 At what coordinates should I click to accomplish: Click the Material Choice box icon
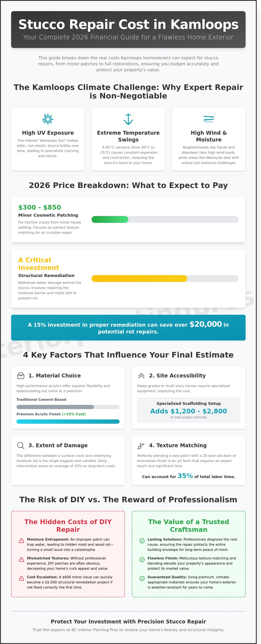[x=21, y=376]
